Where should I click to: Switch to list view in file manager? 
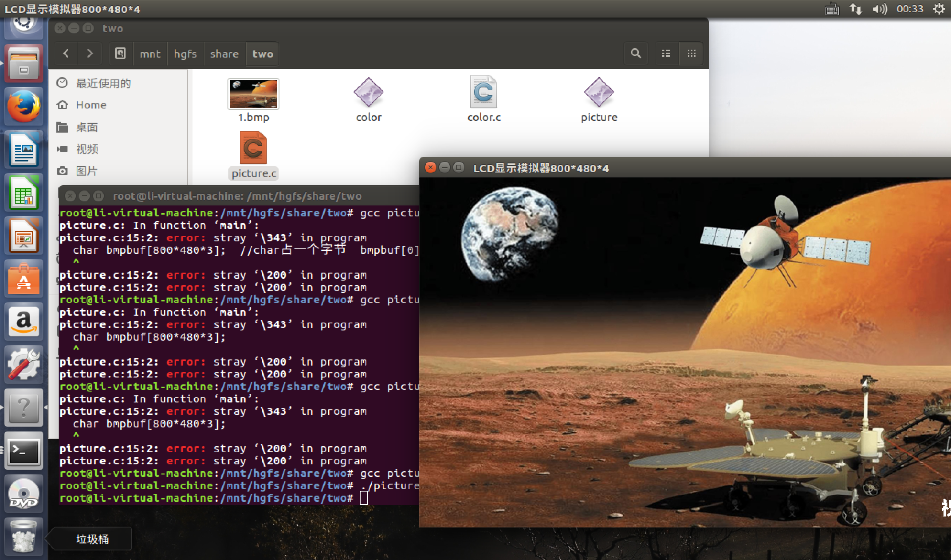(x=666, y=54)
